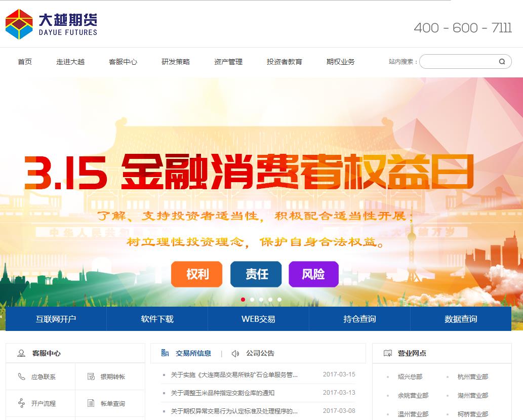Select the third carousel dot
Image resolution: width=523 pixels, height=420 pixels.
pyautogui.click(x=261, y=300)
